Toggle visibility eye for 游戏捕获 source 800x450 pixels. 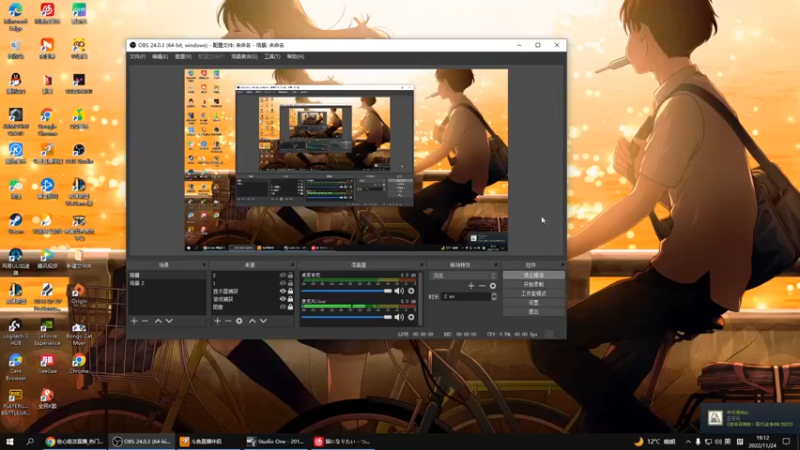coord(283,299)
